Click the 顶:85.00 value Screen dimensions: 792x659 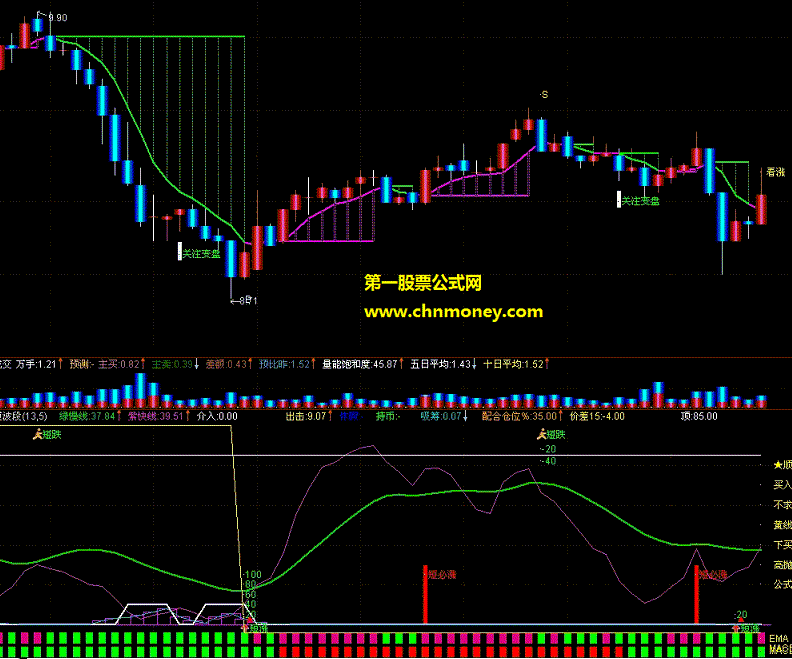pos(699,416)
